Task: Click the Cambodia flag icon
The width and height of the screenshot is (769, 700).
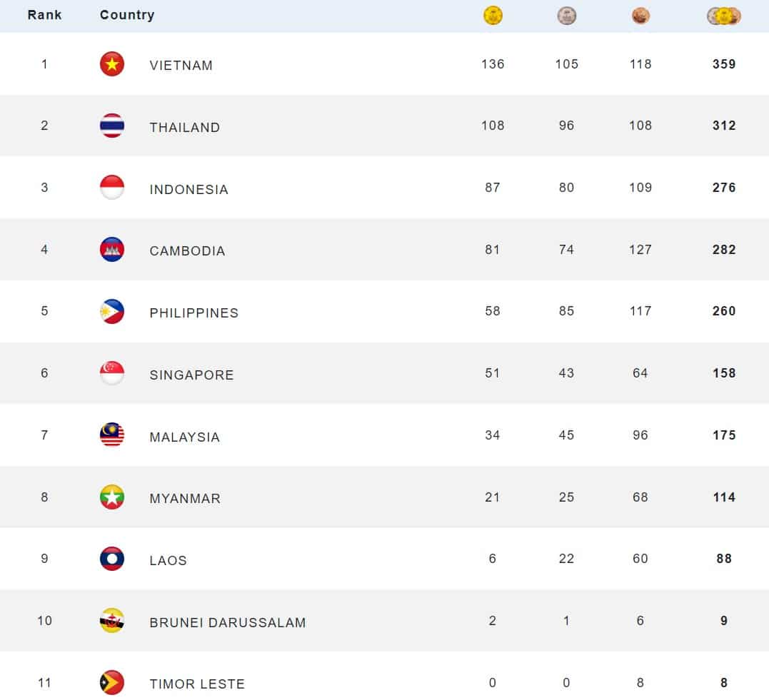Action: click(112, 250)
